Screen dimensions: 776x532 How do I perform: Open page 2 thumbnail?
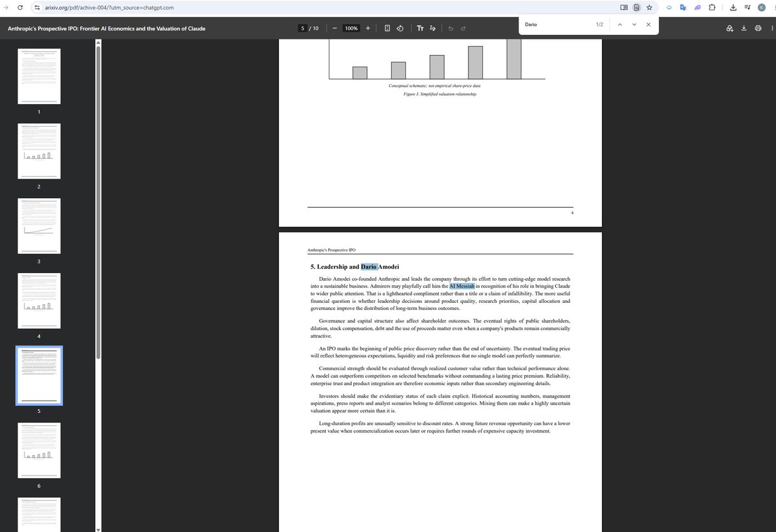click(x=39, y=151)
